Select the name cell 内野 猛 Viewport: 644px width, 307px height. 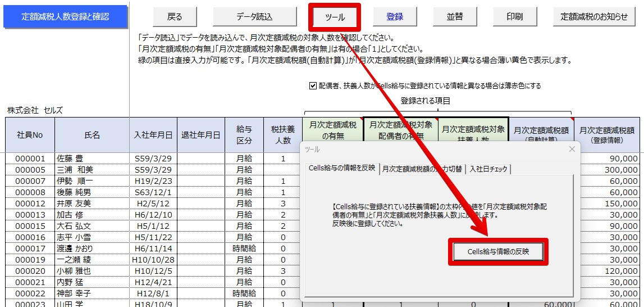click(92, 283)
